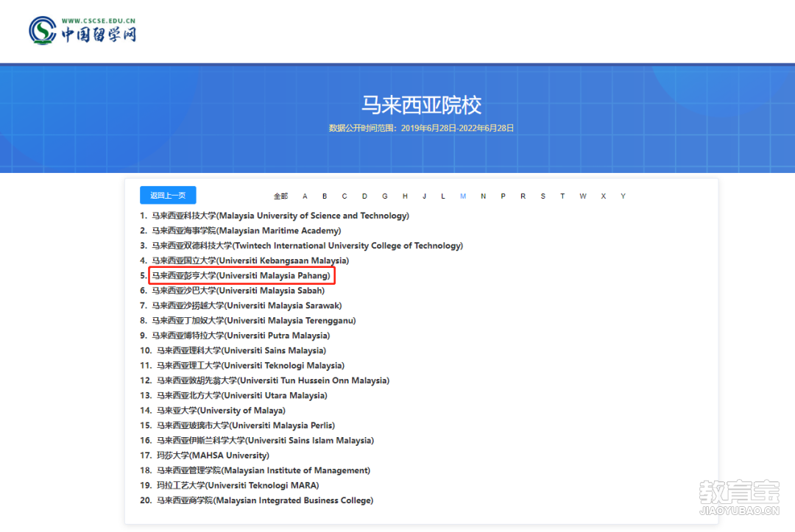
Task: Open Malaysian Integrated Business College entry
Action: point(265,500)
